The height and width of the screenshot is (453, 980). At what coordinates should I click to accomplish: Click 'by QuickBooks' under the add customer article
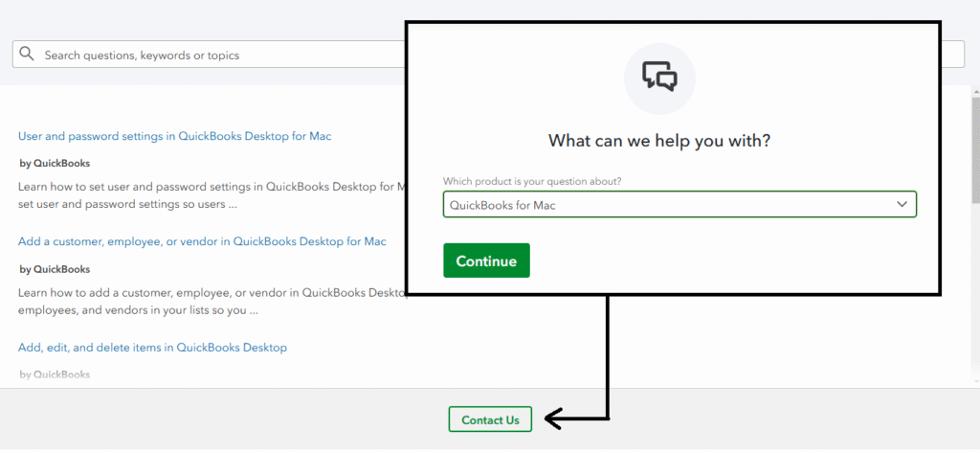tap(55, 269)
